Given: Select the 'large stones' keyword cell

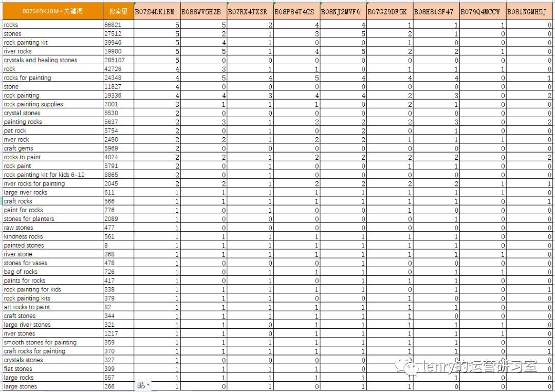Looking at the screenshot, I should pos(53,386).
